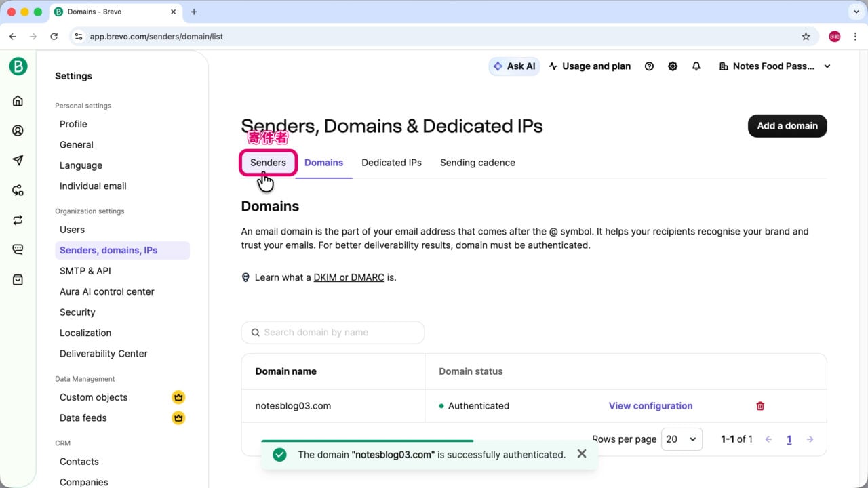Open the Rows per page dropdown
The height and width of the screenshot is (488, 868).
(682, 439)
